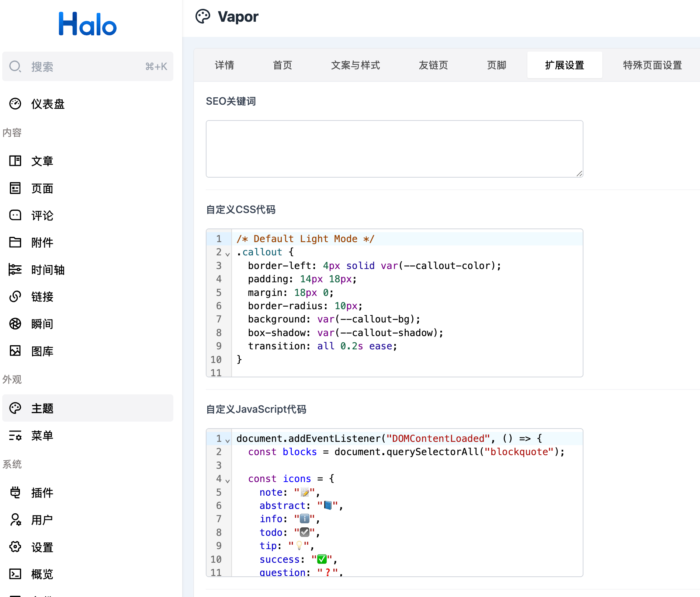Image resolution: width=700 pixels, height=597 pixels.
Task: Click the search box in sidebar
Action: (x=87, y=67)
